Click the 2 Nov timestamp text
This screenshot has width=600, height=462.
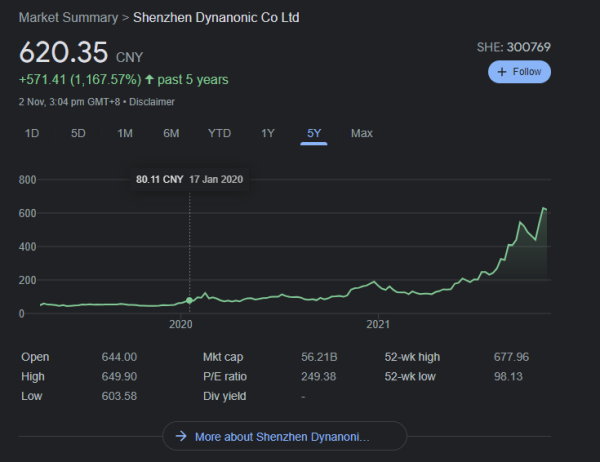pos(69,102)
